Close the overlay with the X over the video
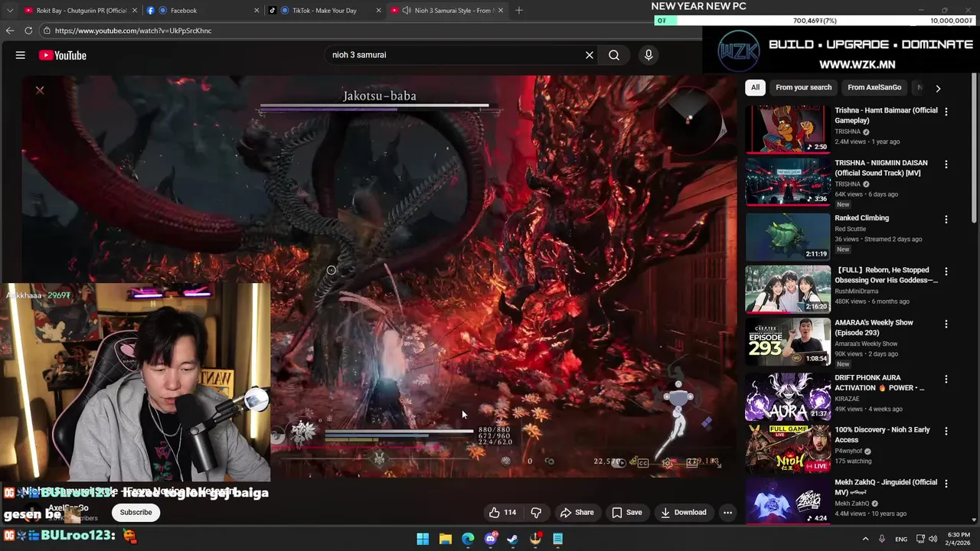980x551 pixels. pyautogui.click(x=40, y=90)
